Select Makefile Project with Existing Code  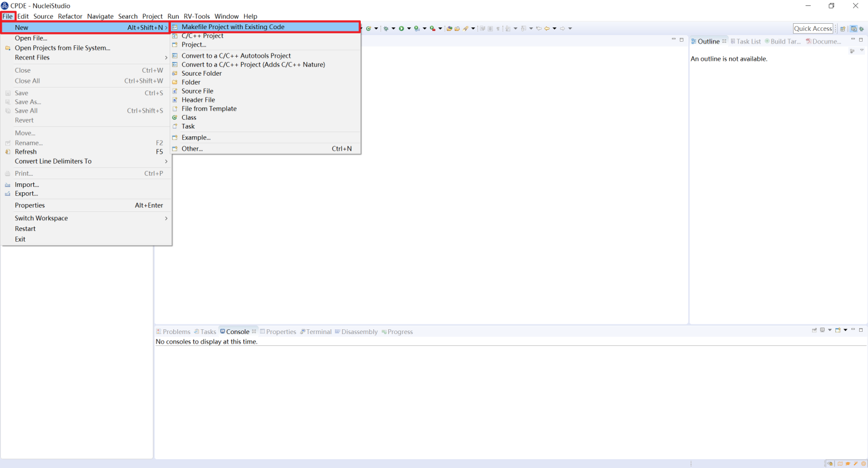[233, 27]
